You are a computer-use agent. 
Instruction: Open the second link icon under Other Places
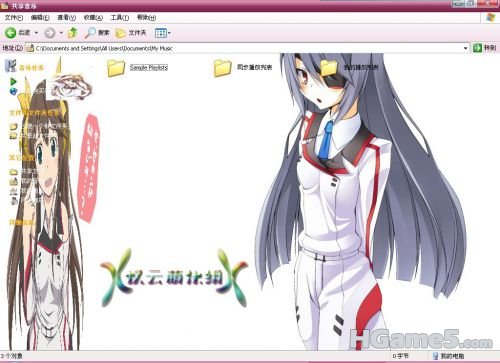pos(13,182)
